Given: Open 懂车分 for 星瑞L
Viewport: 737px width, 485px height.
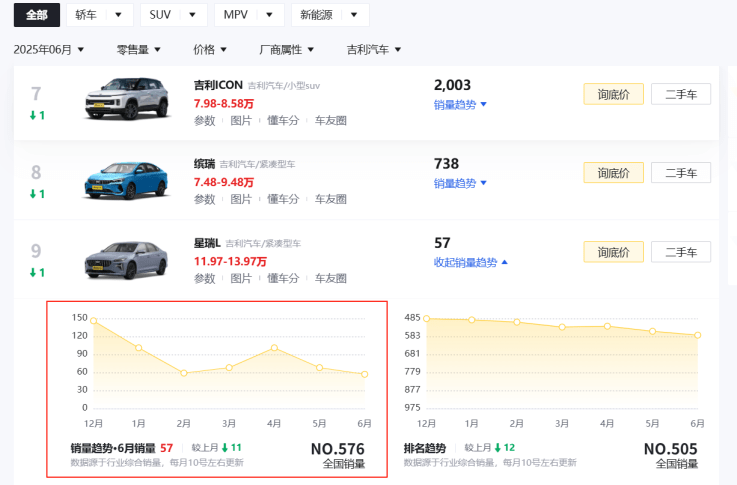Looking at the screenshot, I should [283, 279].
